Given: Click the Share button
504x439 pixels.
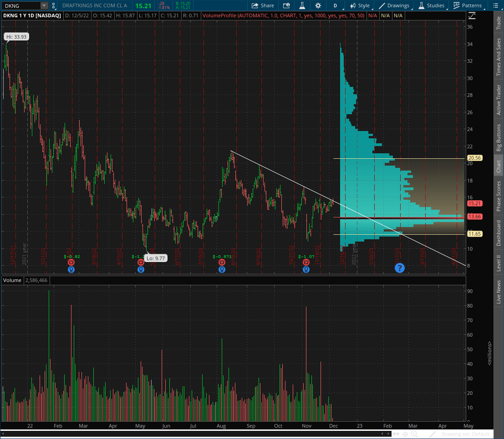Looking at the screenshot, I should click(263, 5).
